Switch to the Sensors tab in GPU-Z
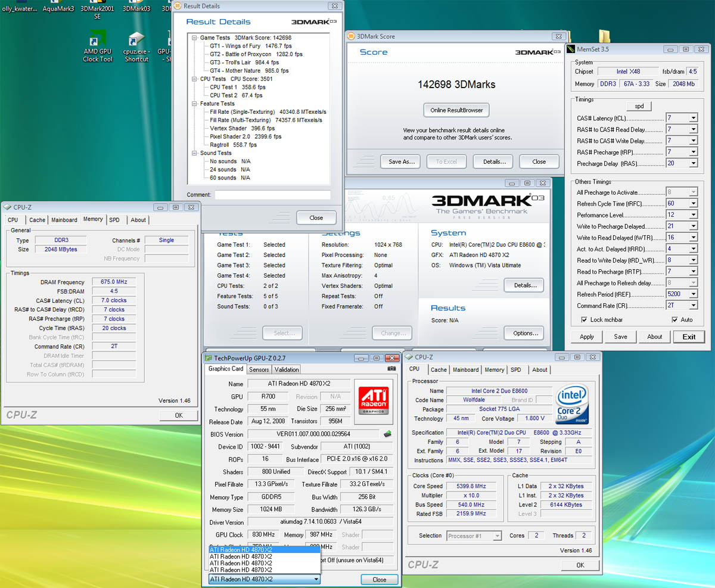The width and height of the screenshot is (715, 588). point(259,370)
